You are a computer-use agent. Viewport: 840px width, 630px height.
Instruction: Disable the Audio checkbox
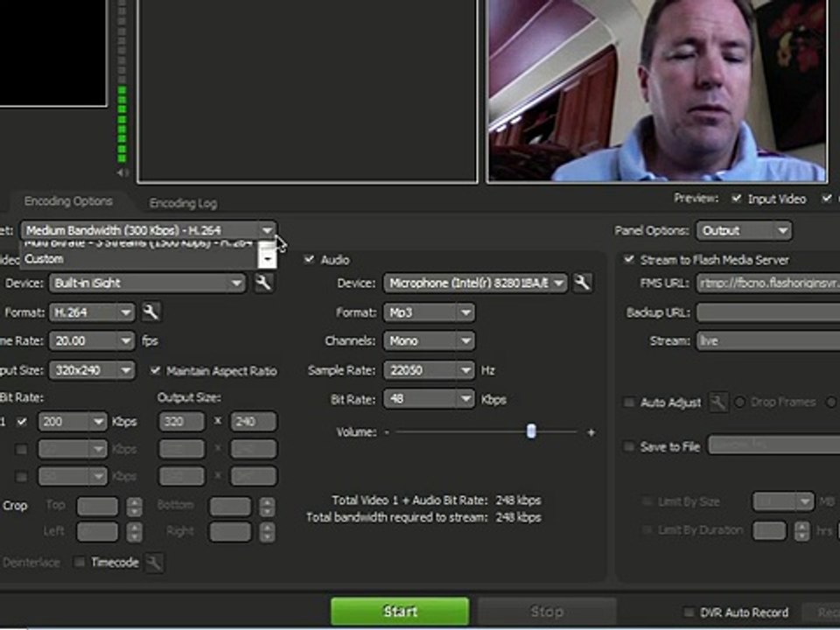(309, 260)
